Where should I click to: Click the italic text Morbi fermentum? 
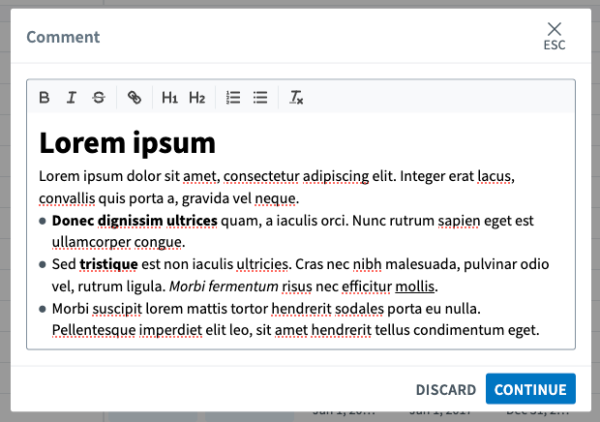(x=224, y=286)
